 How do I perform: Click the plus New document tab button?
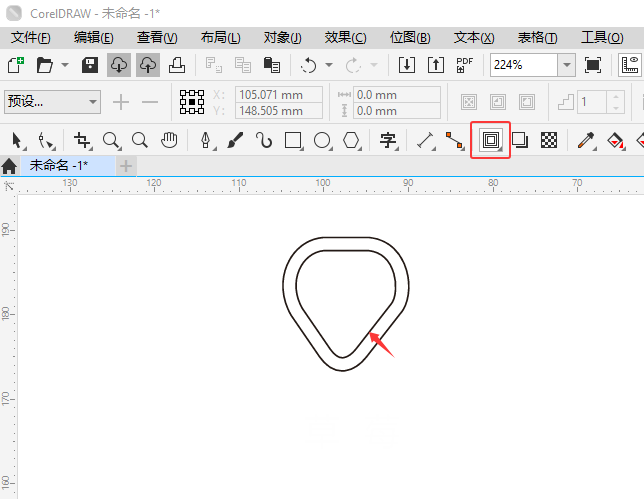coord(126,166)
